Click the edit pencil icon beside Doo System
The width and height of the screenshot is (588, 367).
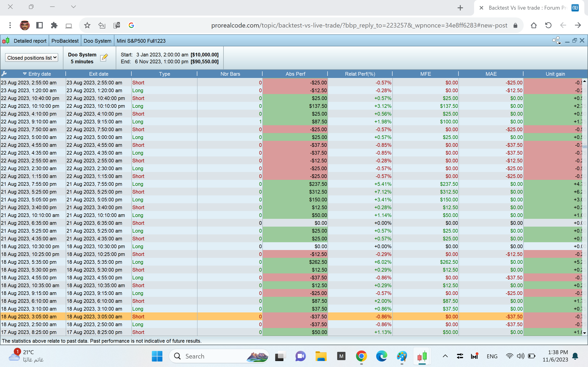pos(104,58)
